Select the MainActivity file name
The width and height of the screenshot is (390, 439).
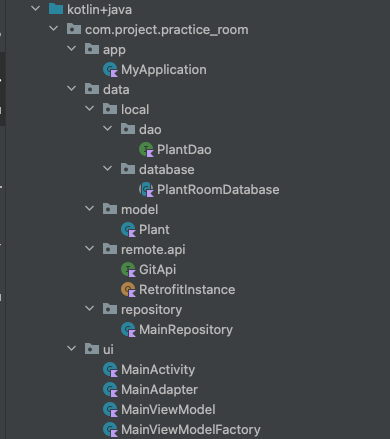158,370
